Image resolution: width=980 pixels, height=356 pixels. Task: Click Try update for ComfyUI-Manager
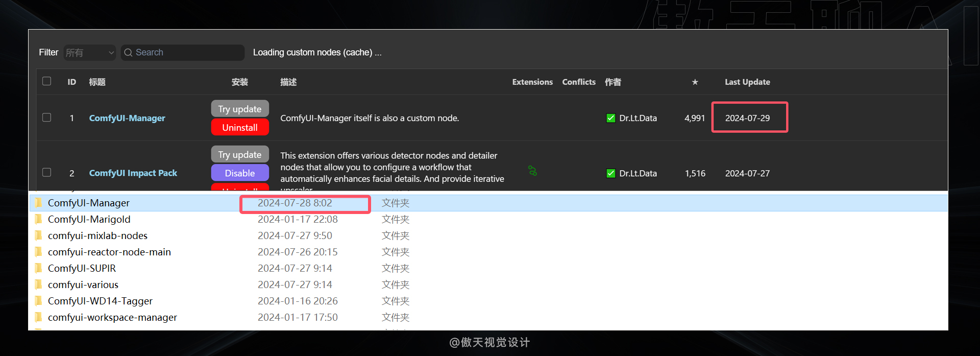pos(240,109)
